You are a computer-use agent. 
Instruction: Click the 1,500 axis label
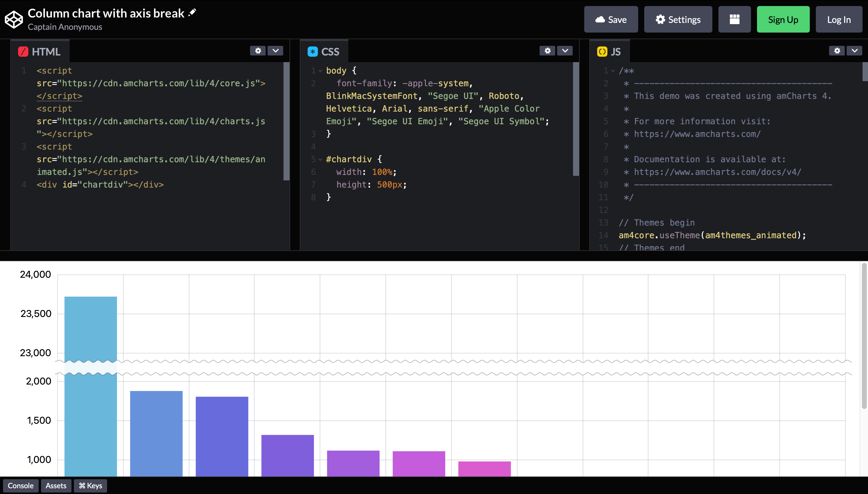pyautogui.click(x=39, y=420)
